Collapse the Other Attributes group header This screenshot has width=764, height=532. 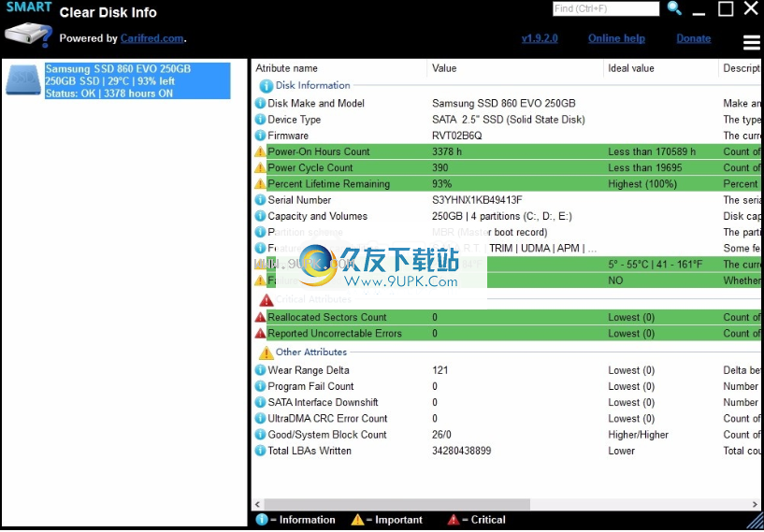tap(311, 352)
